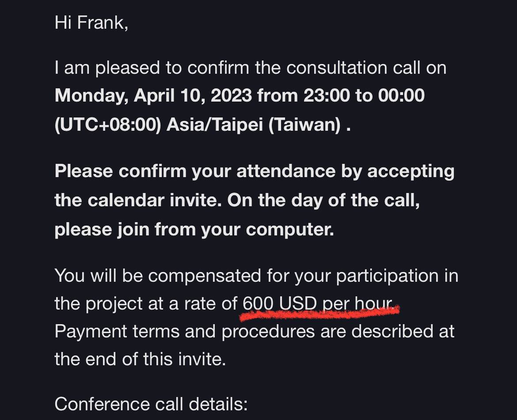Click the "Conference call details:" heading
517x420 pixels.
[151, 404]
